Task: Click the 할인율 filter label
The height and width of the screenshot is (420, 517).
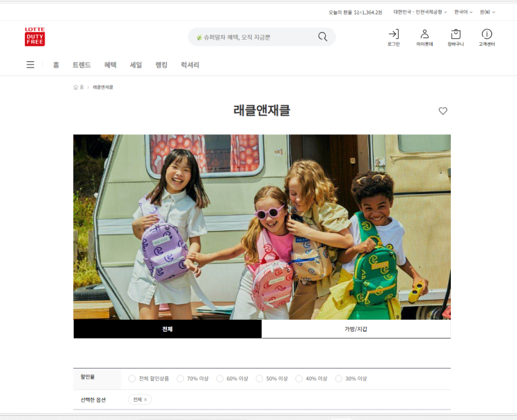Action: point(88,376)
